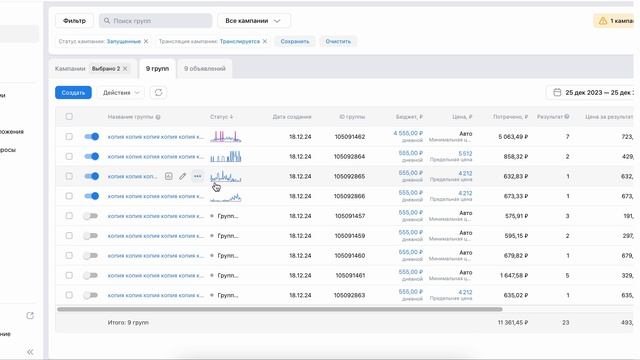Click 'ID группы' column header
This screenshot has height=360, width=640.
[352, 117]
